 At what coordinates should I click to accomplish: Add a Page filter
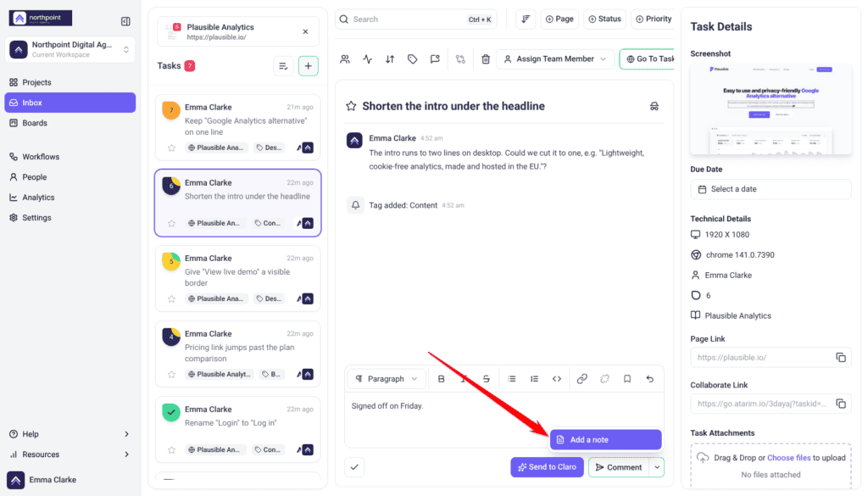(x=559, y=19)
